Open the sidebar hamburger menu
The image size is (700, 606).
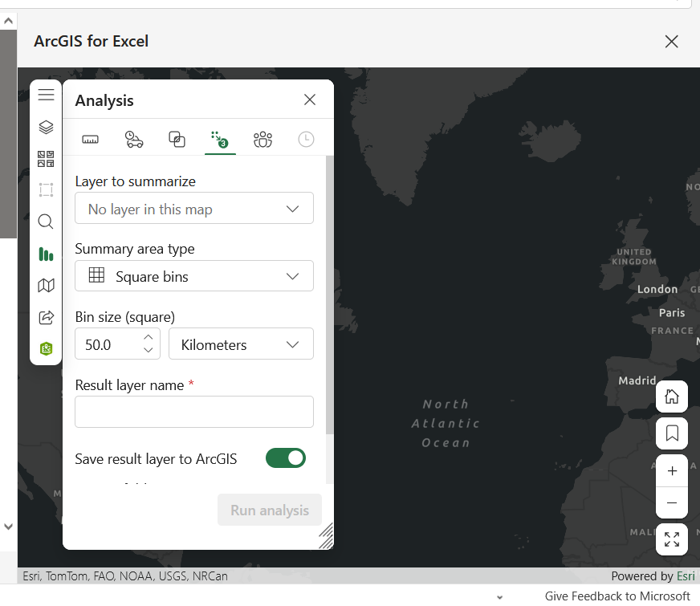(x=46, y=94)
